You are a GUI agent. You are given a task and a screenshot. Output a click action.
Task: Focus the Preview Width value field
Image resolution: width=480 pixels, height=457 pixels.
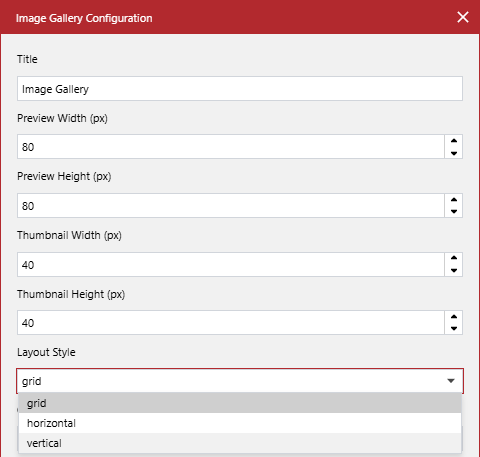tap(231, 147)
